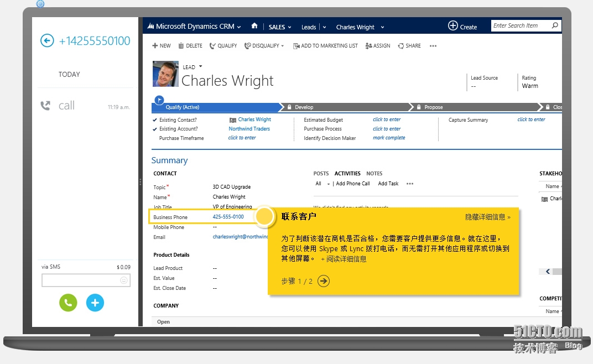Click the Rating value Warm
Screen dimensions: 593x364
[x=530, y=86]
